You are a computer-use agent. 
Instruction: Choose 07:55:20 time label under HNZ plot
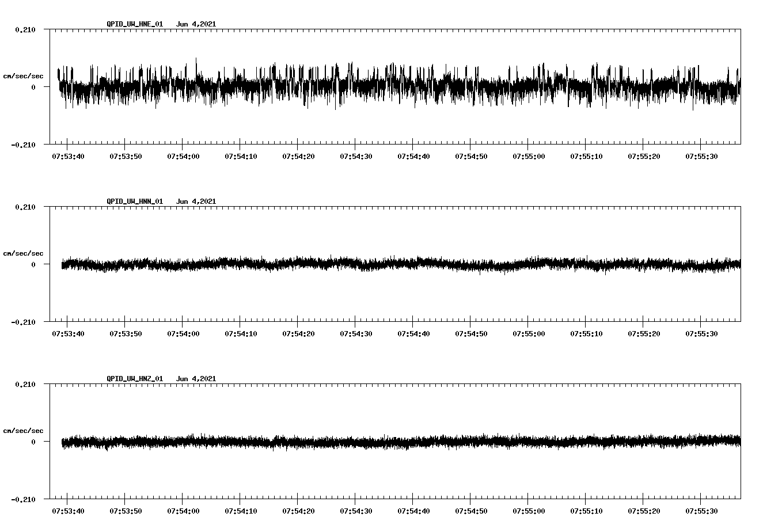[x=644, y=511]
